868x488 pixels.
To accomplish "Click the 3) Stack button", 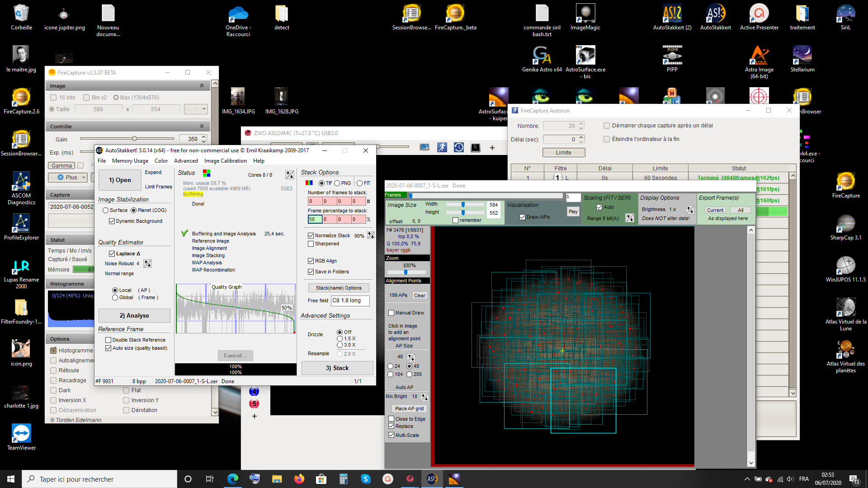I will click(x=337, y=368).
